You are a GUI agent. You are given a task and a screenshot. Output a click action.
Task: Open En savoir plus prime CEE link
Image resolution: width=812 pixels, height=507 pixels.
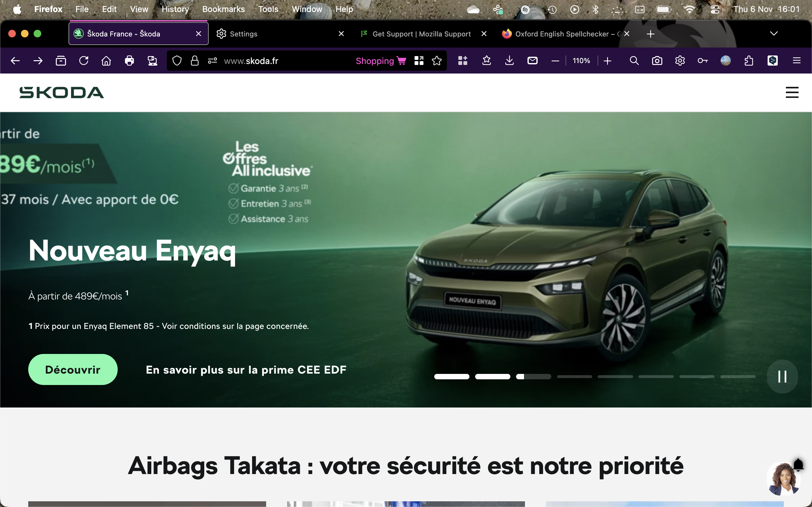[x=246, y=370]
